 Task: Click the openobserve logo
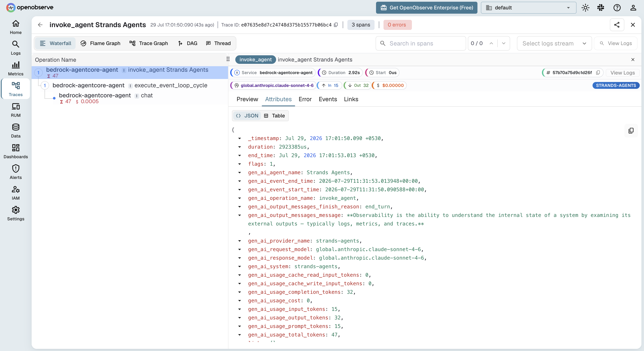point(29,7)
